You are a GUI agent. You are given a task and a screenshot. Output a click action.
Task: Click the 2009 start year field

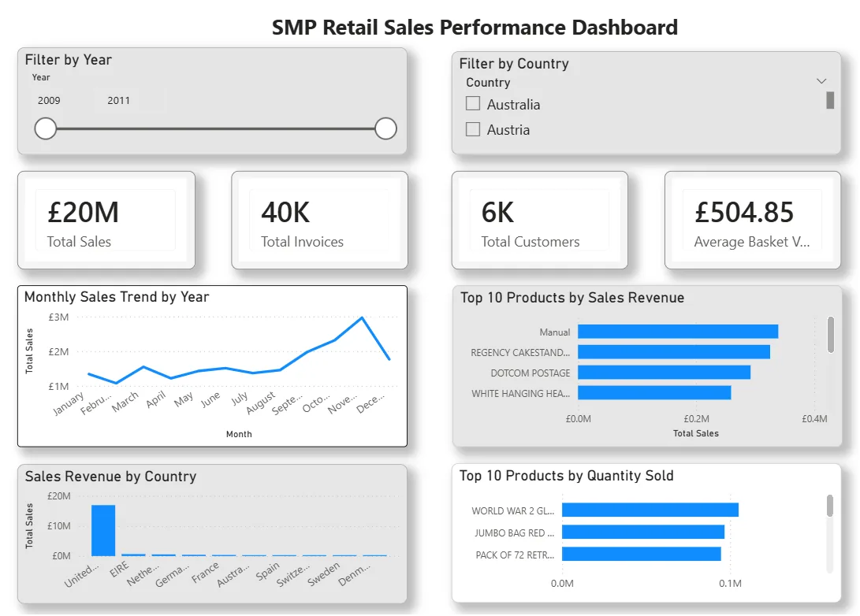click(50, 100)
